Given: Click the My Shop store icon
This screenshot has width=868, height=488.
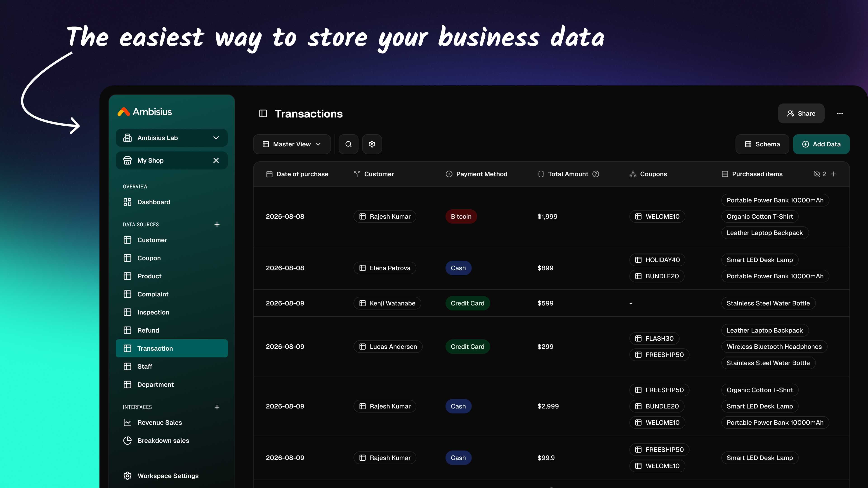Looking at the screenshot, I should click(127, 161).
